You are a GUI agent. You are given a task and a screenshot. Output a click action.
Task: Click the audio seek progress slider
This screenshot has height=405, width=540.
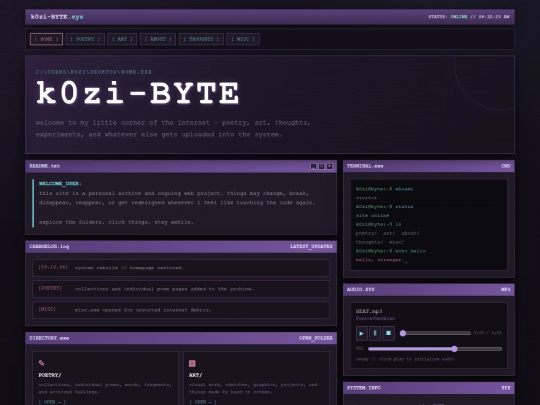pyautogui.click(x=435, y=333)
